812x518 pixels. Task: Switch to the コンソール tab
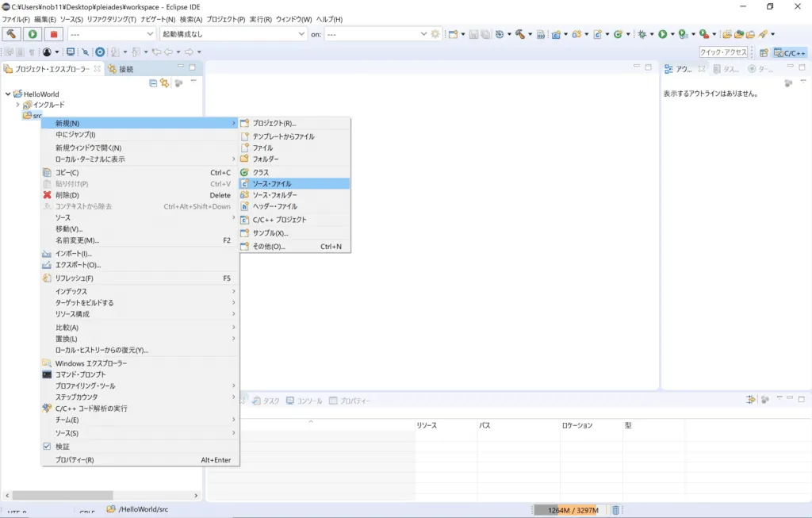pyautogui.click(x=304, y=401)
